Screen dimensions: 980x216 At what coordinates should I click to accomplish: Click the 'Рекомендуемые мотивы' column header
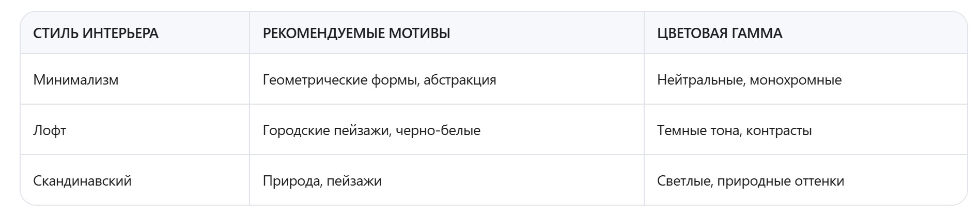tap(356, 34)
